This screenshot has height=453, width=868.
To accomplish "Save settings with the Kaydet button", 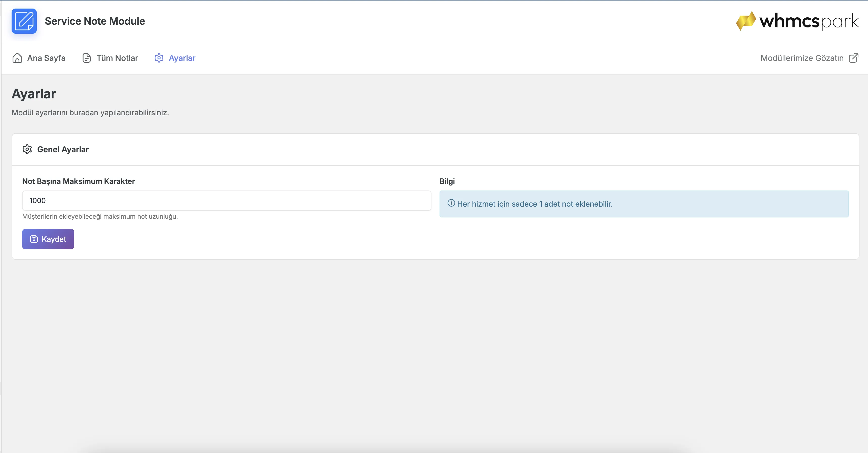I will point(48,239).
